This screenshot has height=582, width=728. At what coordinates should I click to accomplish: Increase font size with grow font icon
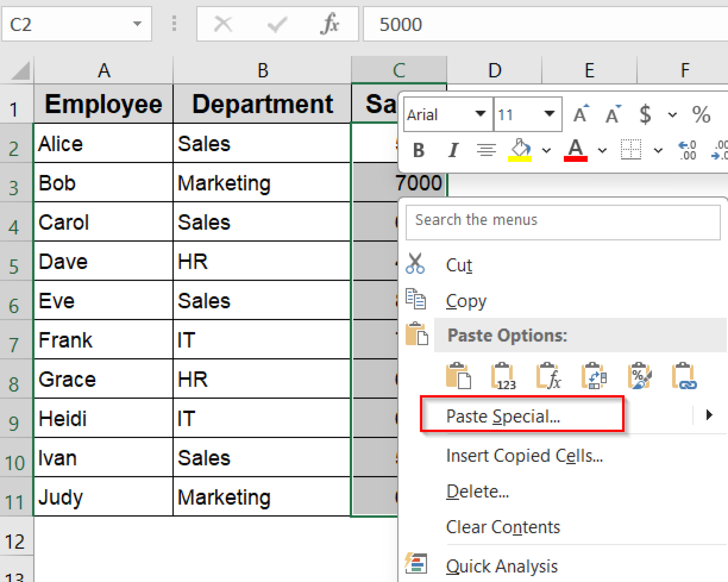579,113
